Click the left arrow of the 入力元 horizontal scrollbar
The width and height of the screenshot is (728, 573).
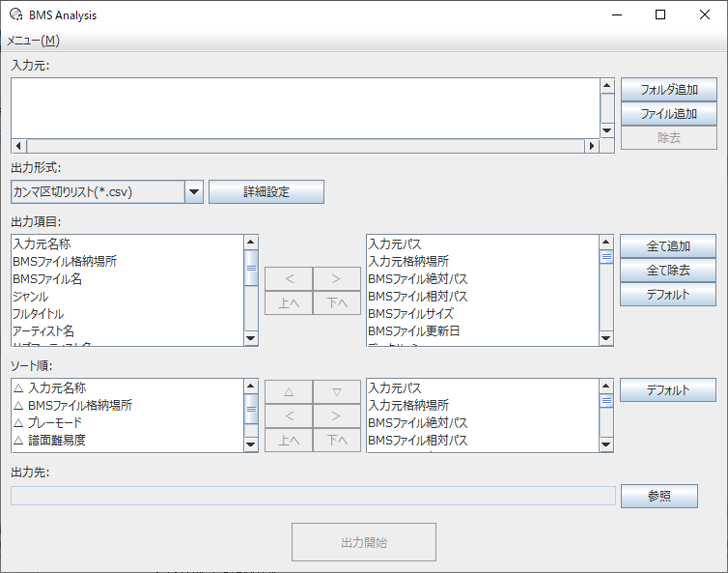(x=18, y=146)
